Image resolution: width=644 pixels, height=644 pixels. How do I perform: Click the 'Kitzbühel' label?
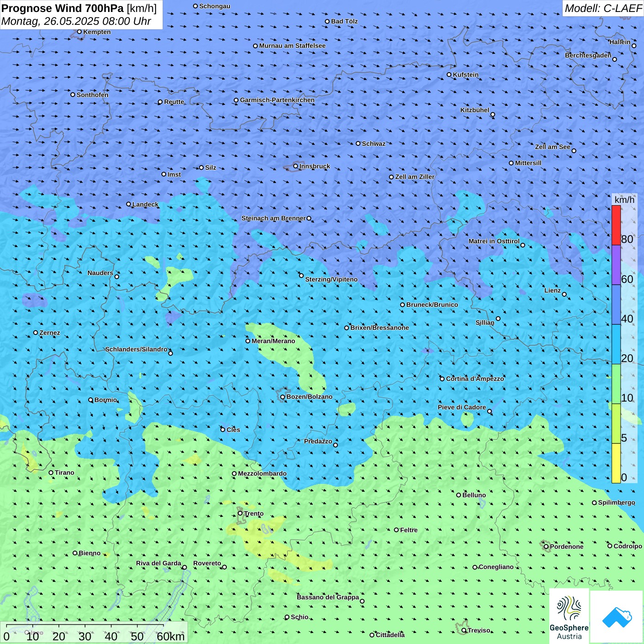click(475, 110)
